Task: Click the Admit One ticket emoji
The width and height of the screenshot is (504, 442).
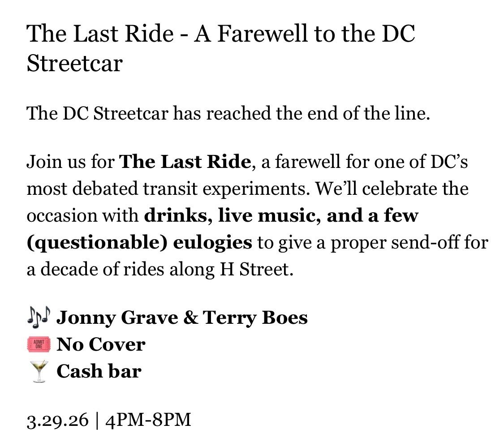Action: click(39, 345)
